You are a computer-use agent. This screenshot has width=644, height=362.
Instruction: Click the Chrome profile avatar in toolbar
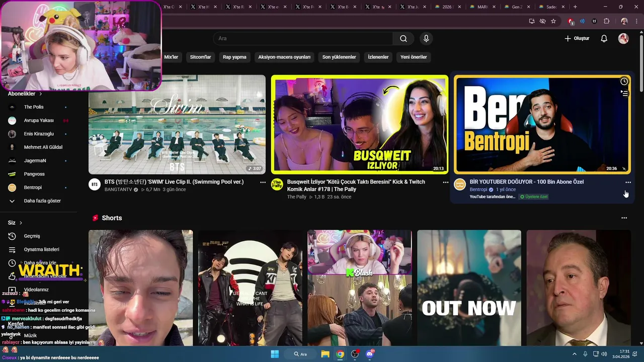(x=624, y=21)
